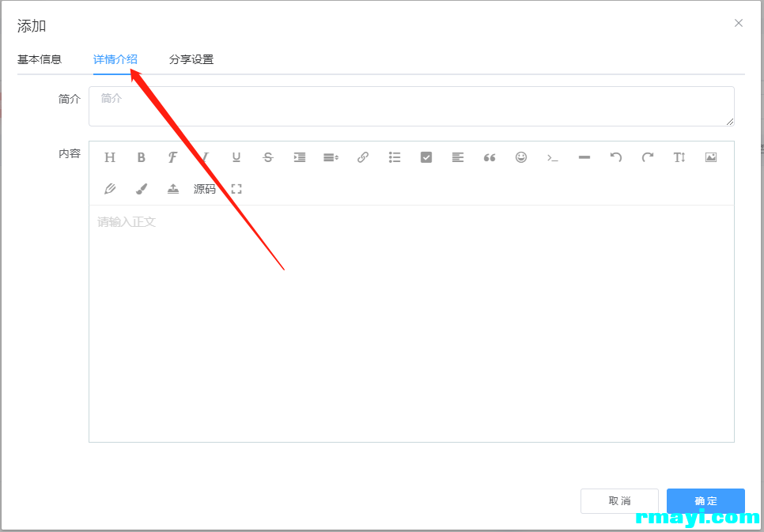The image size is (764, 532).
Task: Switch to the 基本信息 tab
Action: click(x=40, y=59)
